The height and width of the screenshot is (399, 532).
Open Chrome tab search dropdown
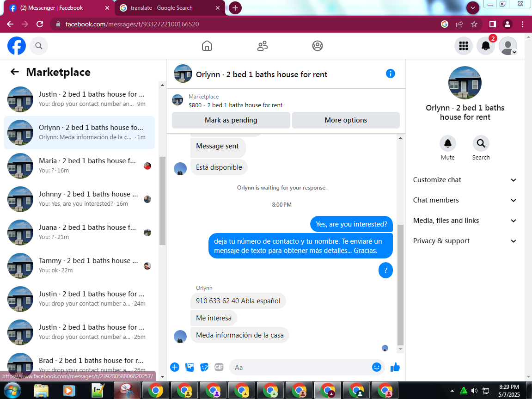473,7
